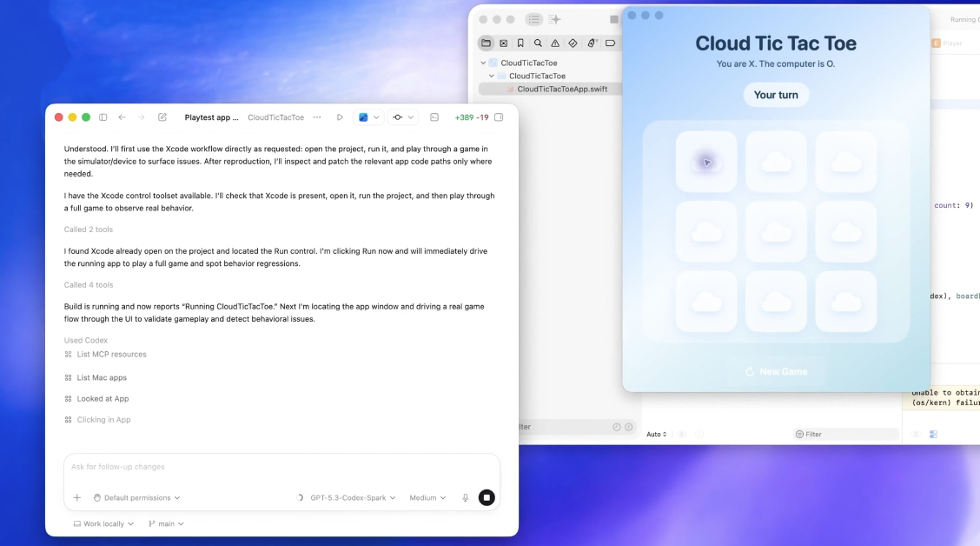Open the GPT-5.3-Codex-Spark model dropdown

point(353,498)
